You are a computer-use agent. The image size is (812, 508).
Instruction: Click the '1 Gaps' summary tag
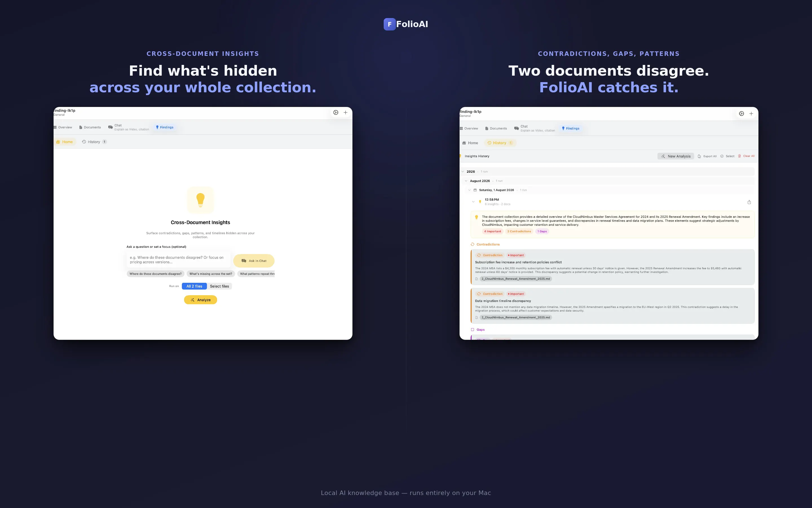[x=542, y=231]
